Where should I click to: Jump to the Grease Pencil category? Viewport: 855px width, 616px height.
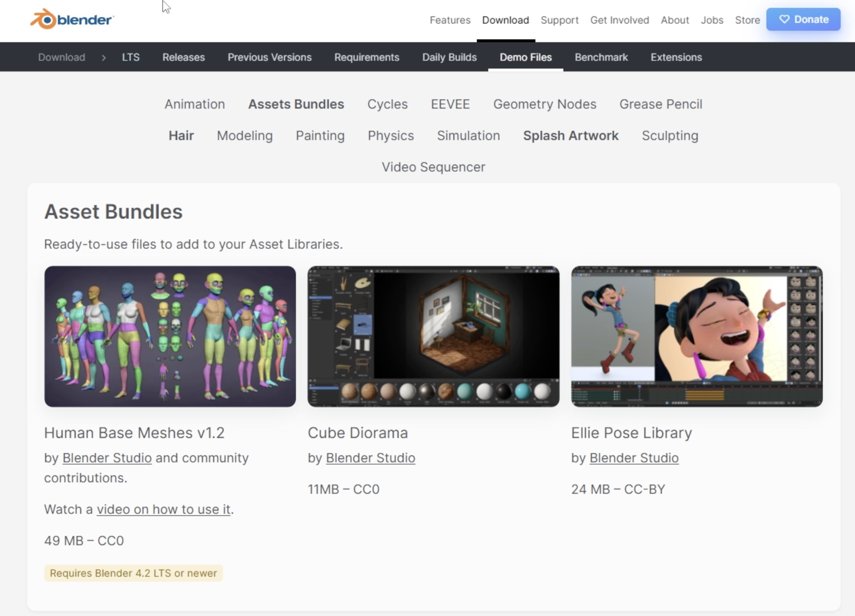(661, 104)
